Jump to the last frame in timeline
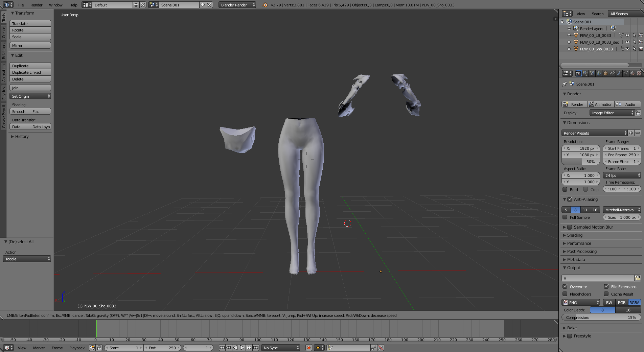Viewport: 644px width, 352px height. pos(256,348)
